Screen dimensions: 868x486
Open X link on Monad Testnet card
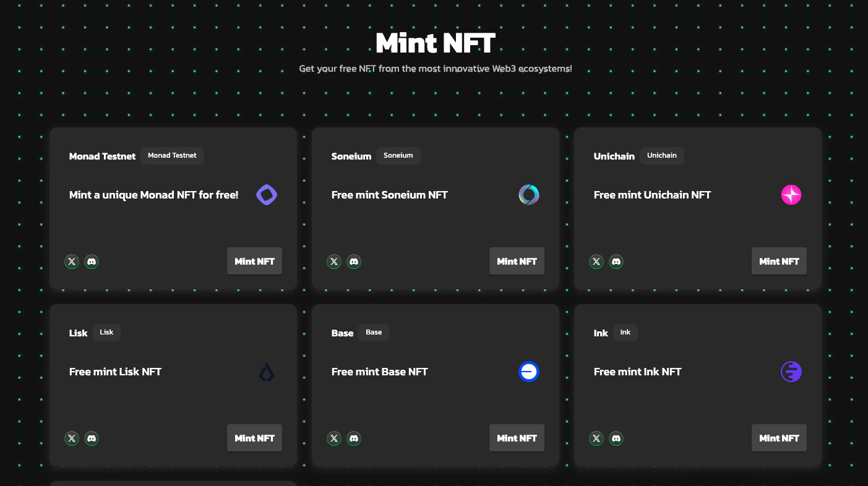point(72,262)
